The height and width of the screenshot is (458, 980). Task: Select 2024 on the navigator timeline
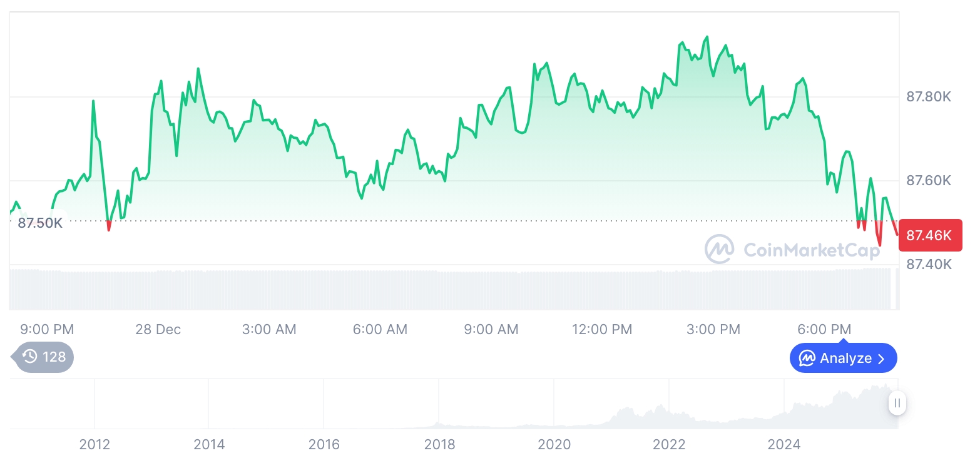coord(784,444)
